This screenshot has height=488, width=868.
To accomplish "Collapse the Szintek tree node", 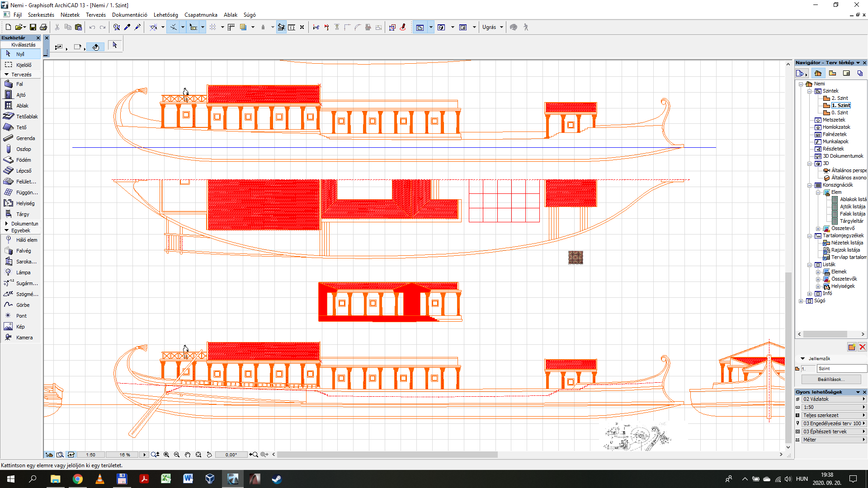I will coord(810,91).
